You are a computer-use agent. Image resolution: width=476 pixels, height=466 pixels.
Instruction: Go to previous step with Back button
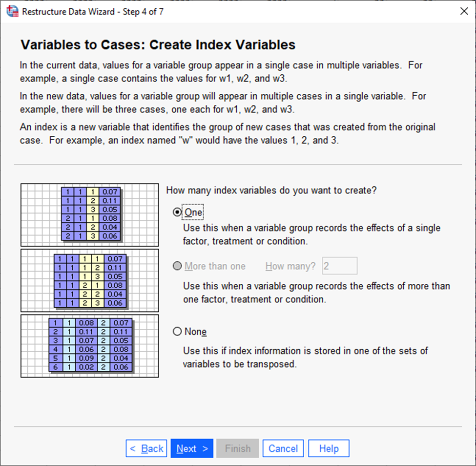click(146, 448)
